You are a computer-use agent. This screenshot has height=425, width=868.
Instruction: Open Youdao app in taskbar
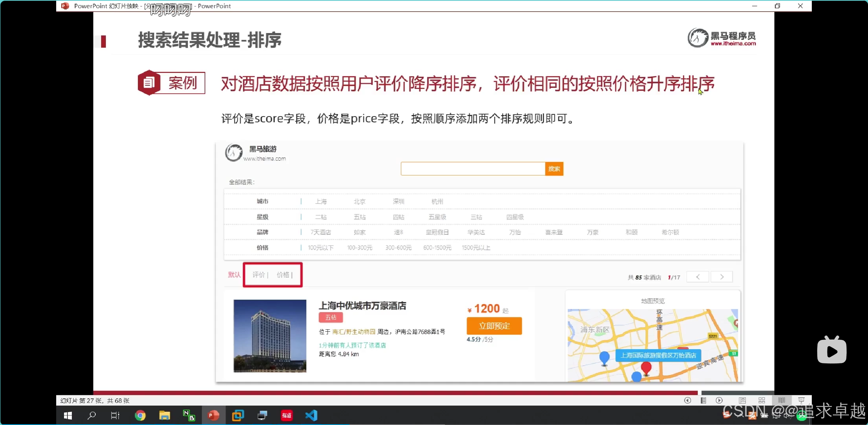(287, 415)
